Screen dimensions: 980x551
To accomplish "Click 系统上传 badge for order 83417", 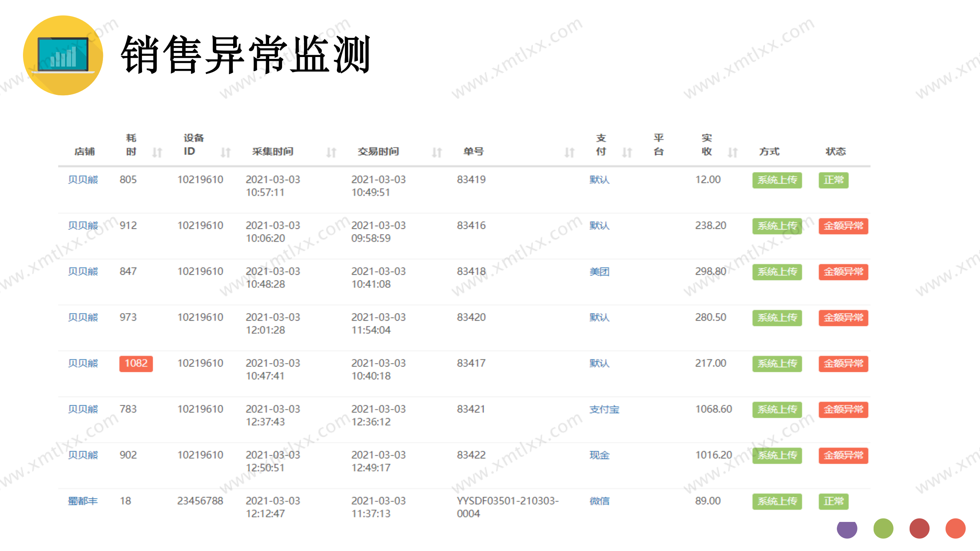I will [777, 364].
